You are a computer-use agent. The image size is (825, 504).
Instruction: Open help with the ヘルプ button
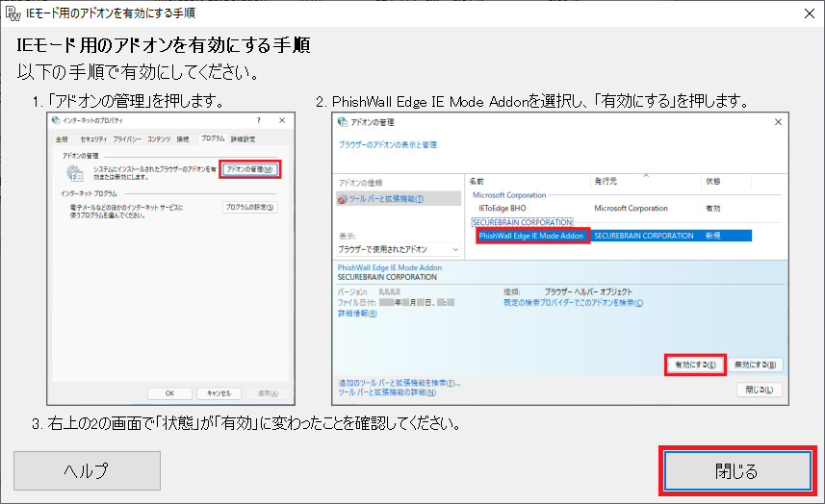tap(87, 471)
